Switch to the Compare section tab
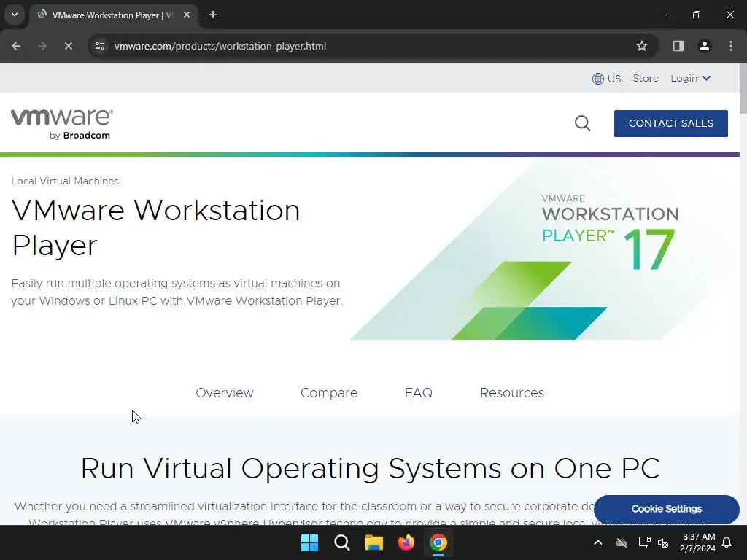 tap(329, 393)
